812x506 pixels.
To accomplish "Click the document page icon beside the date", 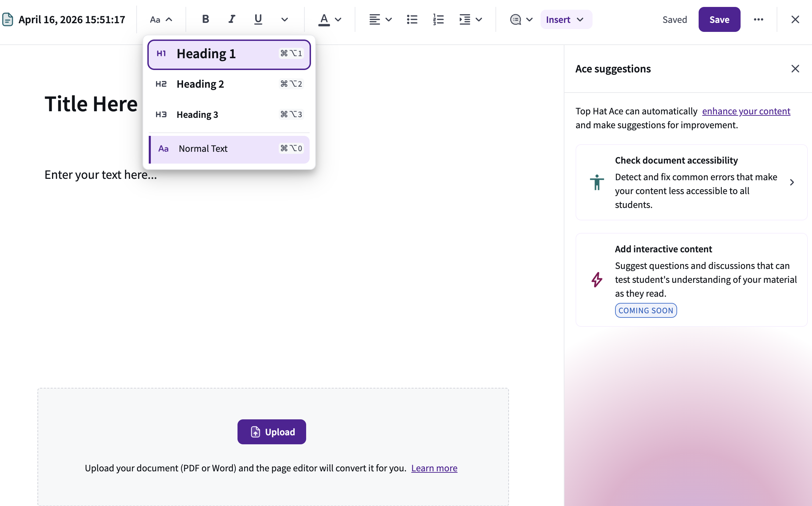I will (8, 19).
